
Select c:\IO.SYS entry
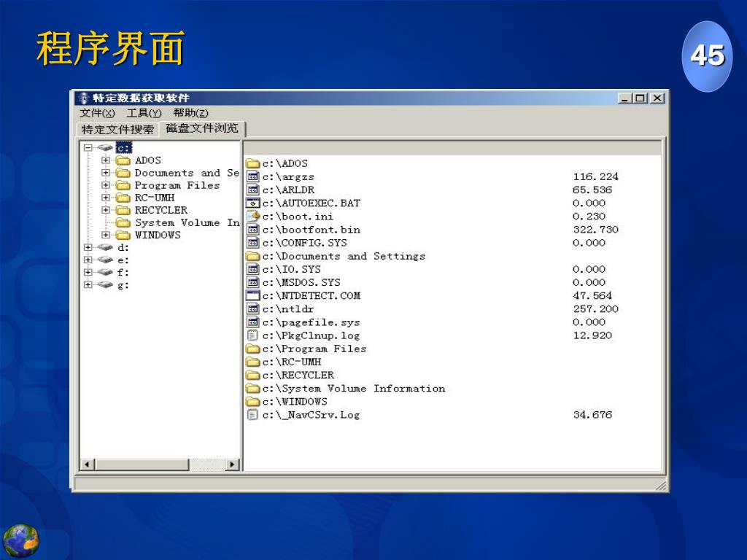tap(292, 270)
